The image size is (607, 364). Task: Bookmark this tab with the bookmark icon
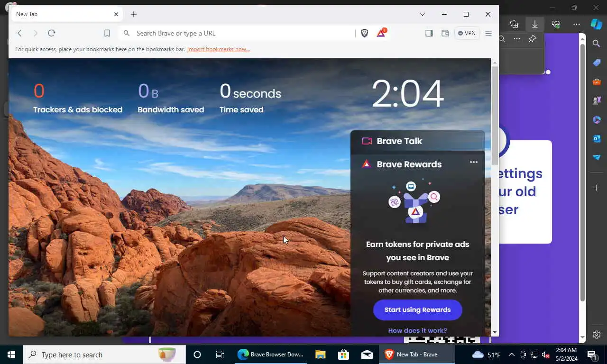click(x=107, y=33)
